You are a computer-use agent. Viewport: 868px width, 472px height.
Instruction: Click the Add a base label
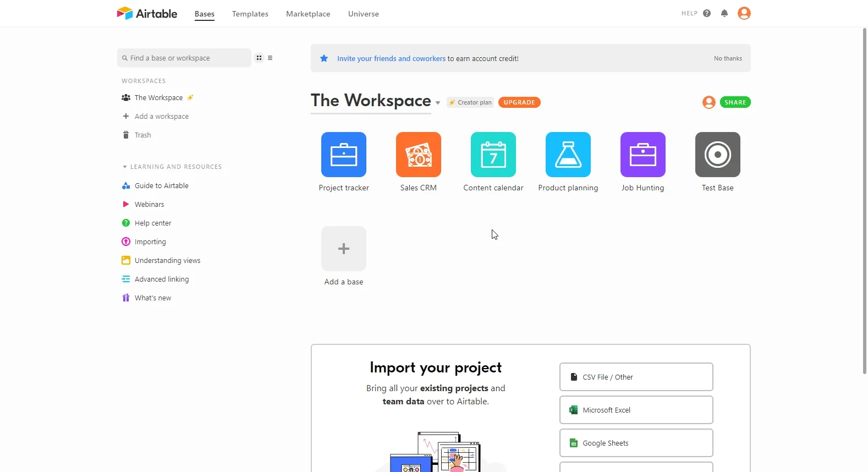(344, 282)
